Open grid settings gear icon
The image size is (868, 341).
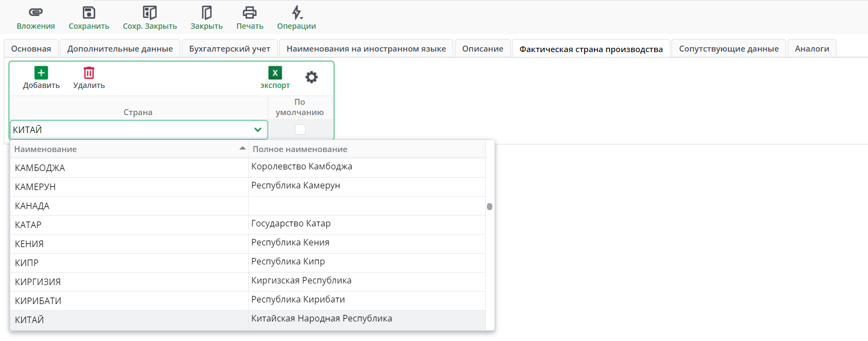tap(312, 77)
